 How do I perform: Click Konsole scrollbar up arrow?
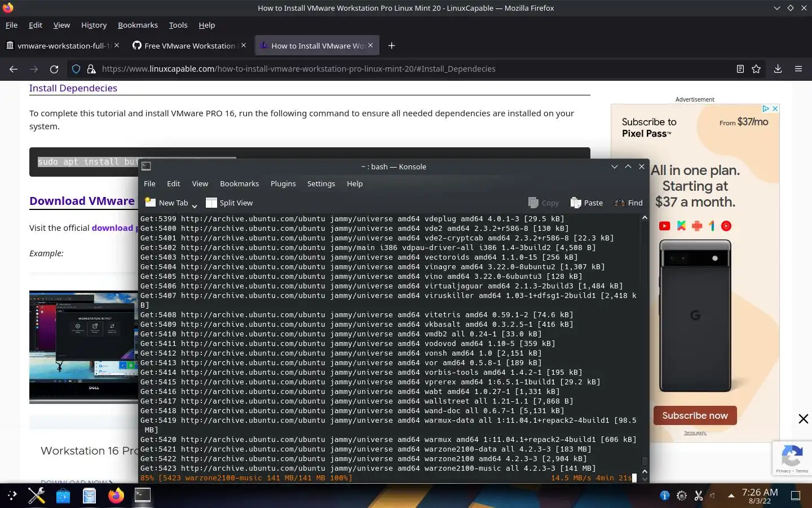click(x=645, y=218)
